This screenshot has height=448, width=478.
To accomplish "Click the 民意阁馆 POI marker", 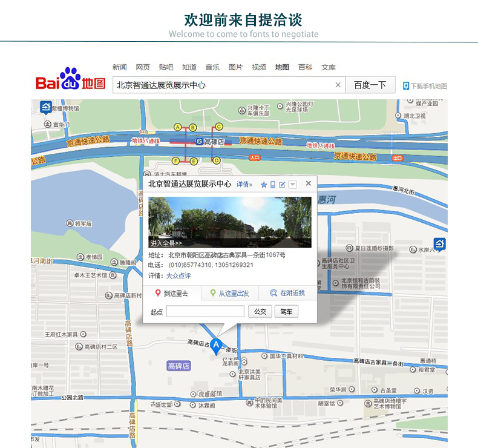I will point(193,394).
